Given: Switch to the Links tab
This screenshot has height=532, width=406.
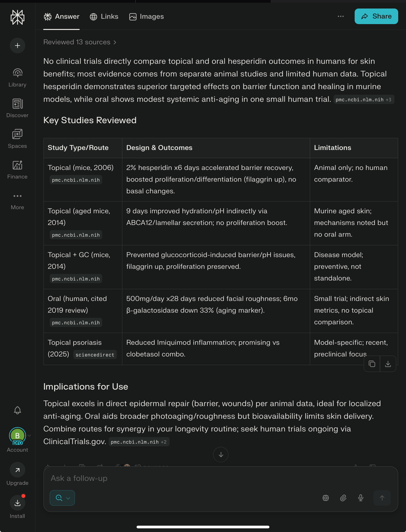Looking at the screenshot, I should 104,17.
